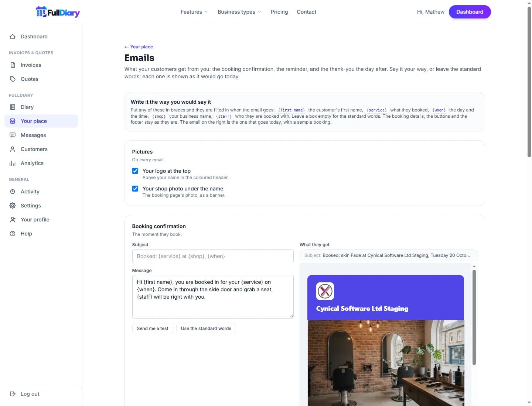Click the shop logo in email preview
Screen dimensions: 532x406
(x=325, y=291)
